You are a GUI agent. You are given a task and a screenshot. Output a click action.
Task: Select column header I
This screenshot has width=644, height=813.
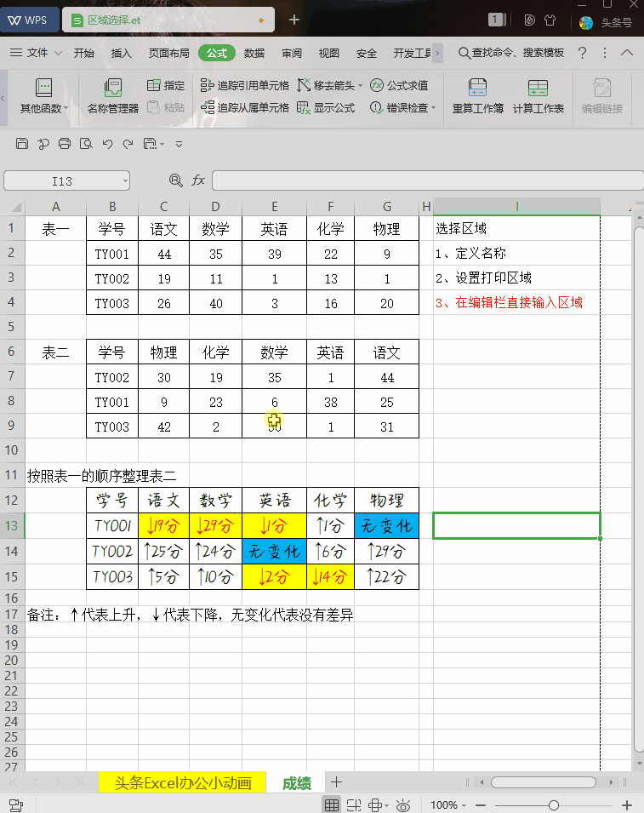point(516,207)
